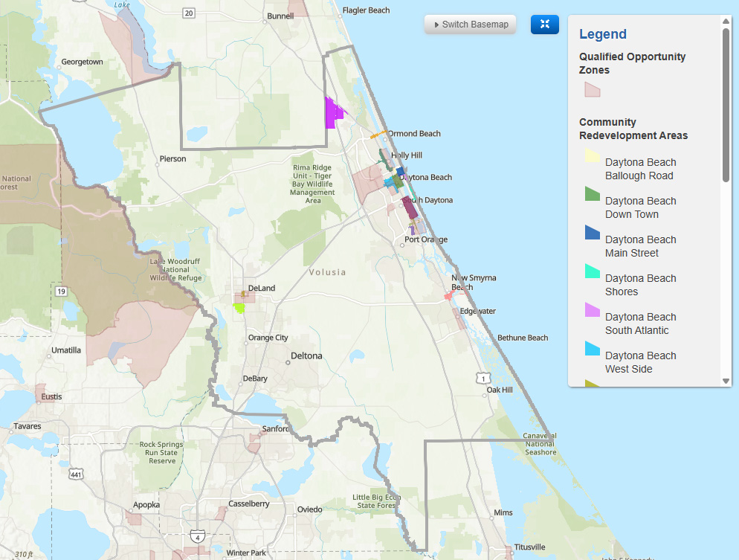Click the Switch Basemap button
739x560 pixels.
pos(470,24)
